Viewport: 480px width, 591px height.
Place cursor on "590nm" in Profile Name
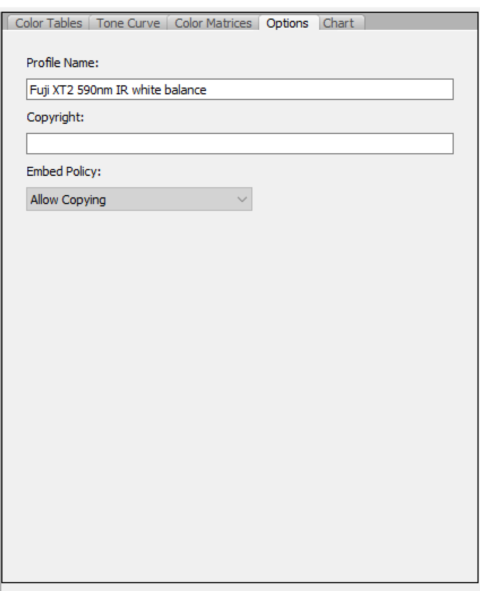point(95,90)
